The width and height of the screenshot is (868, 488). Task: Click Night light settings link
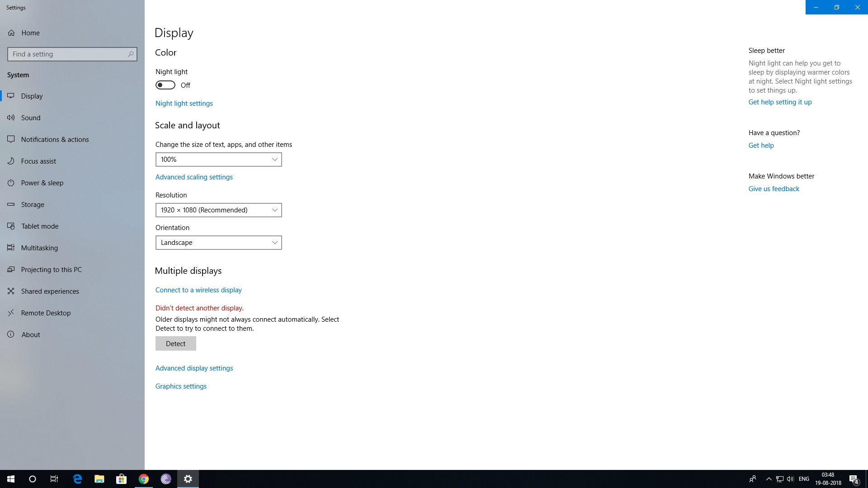click(x=184, y=103)
